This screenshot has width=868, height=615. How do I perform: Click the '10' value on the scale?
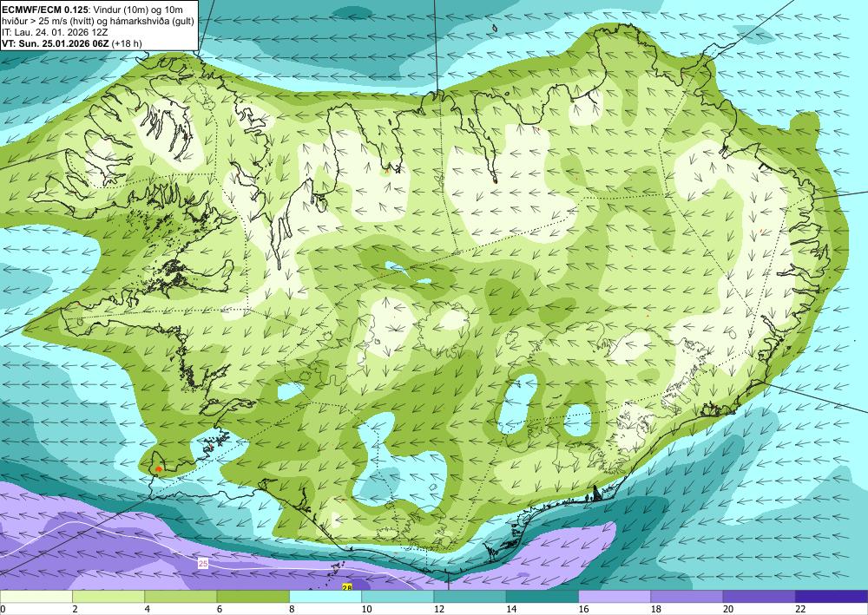[366, 609]
